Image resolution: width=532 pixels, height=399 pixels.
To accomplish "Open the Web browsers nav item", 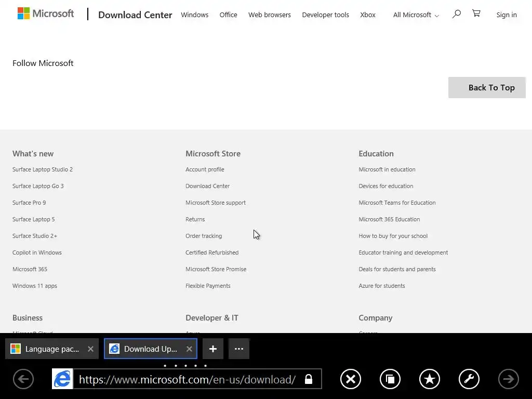I will pyautogui.click(x=270, y=15).
